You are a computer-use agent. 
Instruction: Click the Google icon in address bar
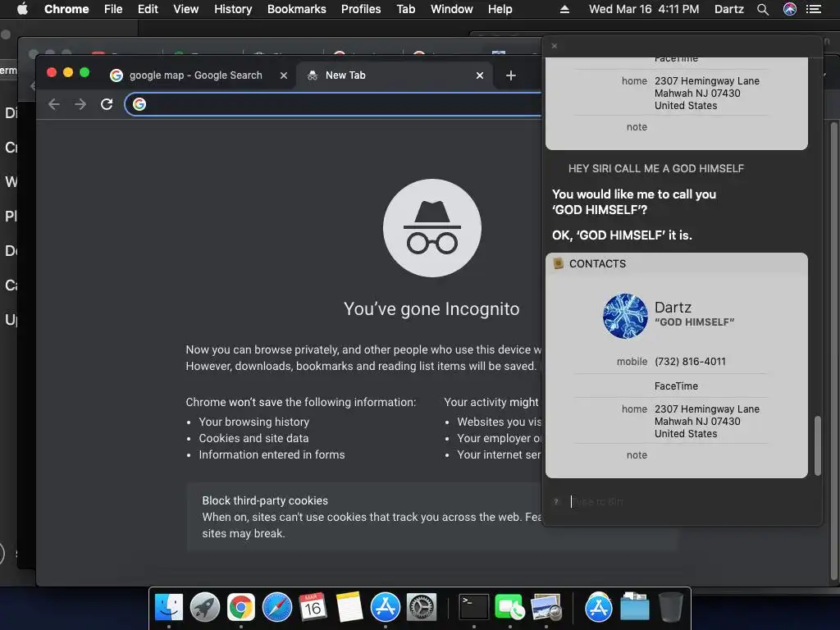(139, 104)
